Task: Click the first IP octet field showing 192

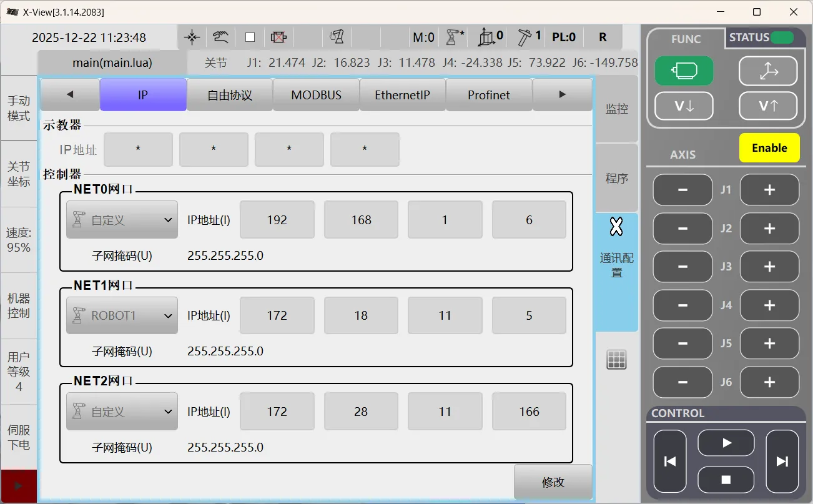Action: coord(277,219)
